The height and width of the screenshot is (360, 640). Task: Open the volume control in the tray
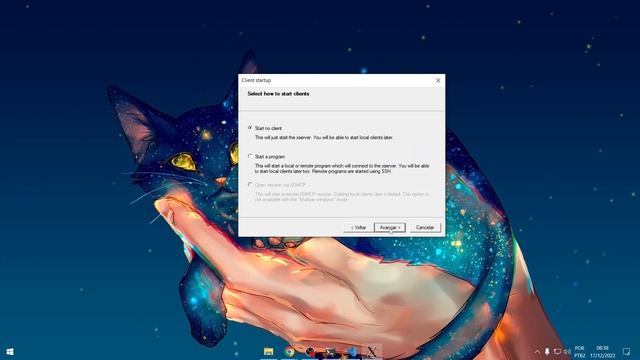pos(567,351)
